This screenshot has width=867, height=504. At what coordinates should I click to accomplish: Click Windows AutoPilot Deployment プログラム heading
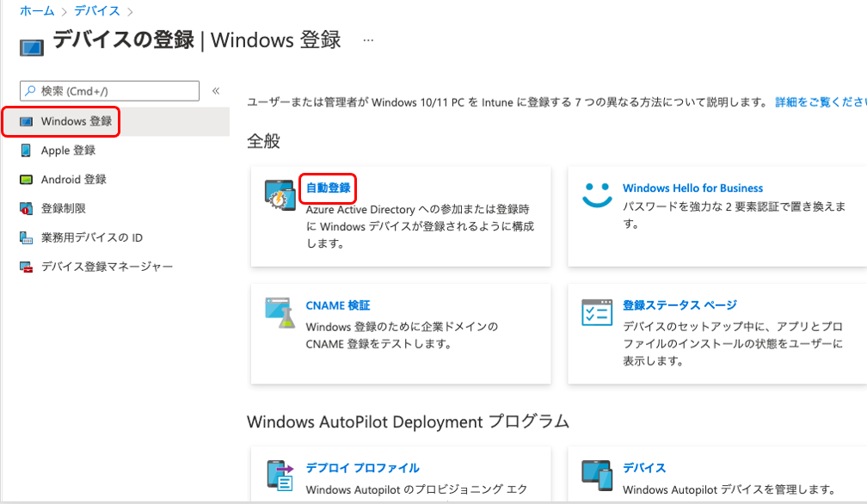[x=408, y=421]
